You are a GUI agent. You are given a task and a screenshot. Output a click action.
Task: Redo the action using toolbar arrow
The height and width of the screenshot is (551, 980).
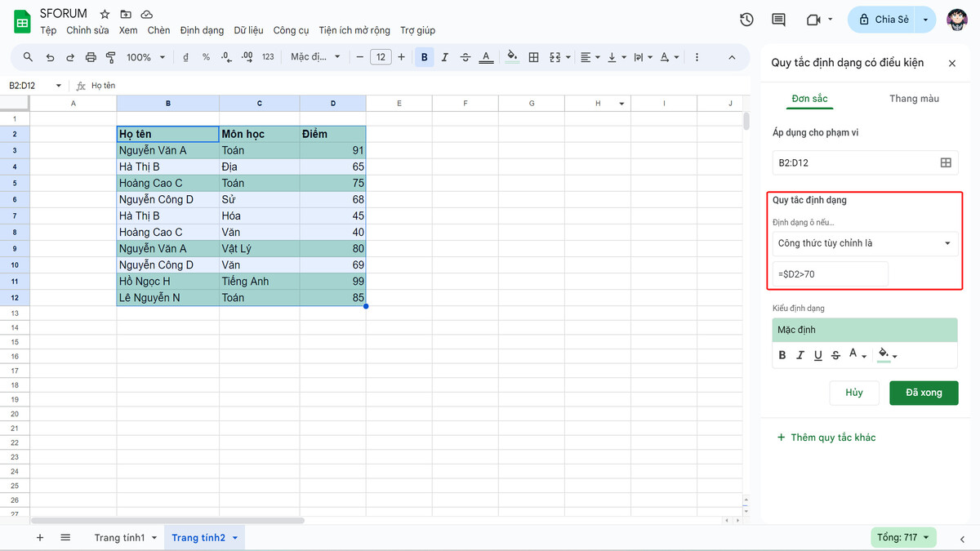(70, 57)
